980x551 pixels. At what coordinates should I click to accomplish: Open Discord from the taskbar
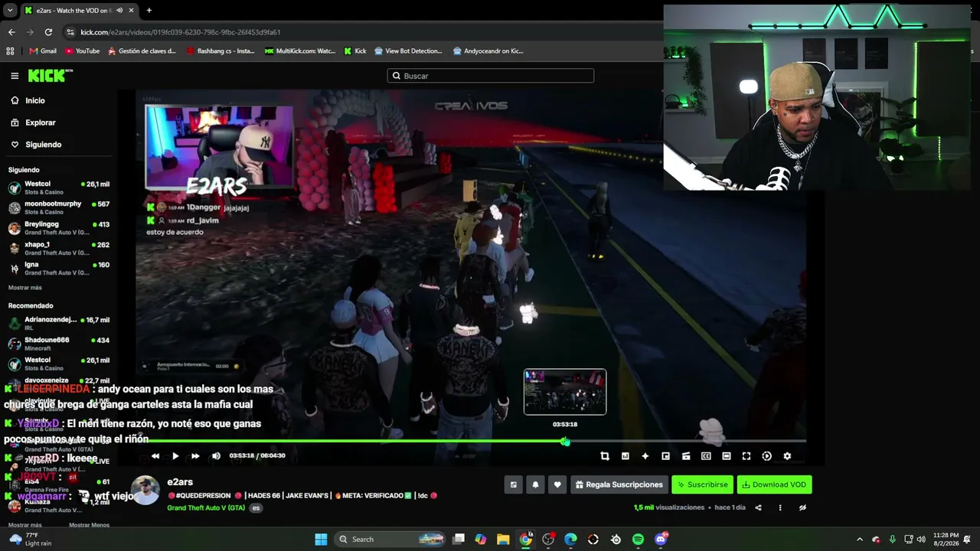click(661, 540)
